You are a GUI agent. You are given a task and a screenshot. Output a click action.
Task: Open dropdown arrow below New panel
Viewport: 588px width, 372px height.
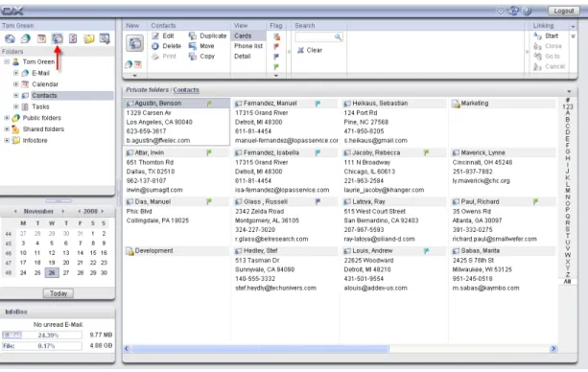134,76
